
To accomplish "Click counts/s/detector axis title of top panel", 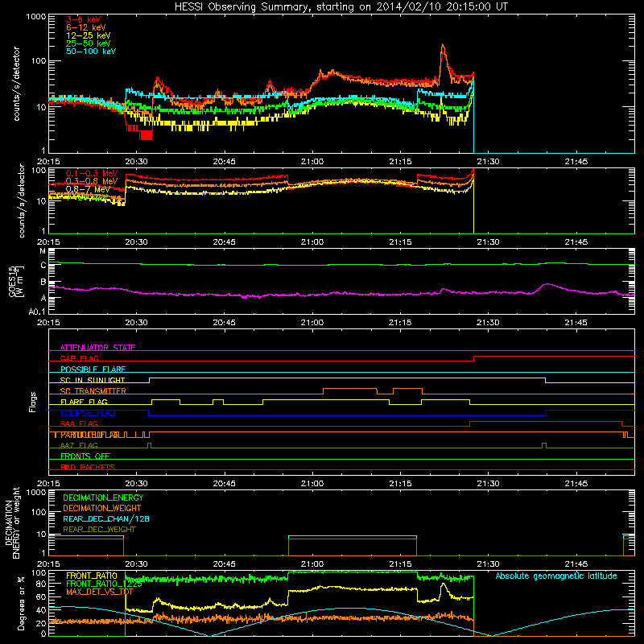I will [16, 84].
